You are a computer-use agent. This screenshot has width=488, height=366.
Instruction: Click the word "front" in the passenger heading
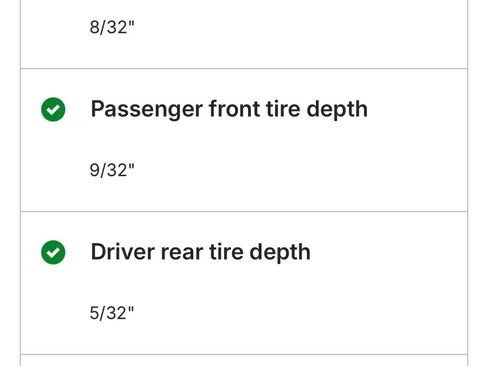[x=234, y=109]
